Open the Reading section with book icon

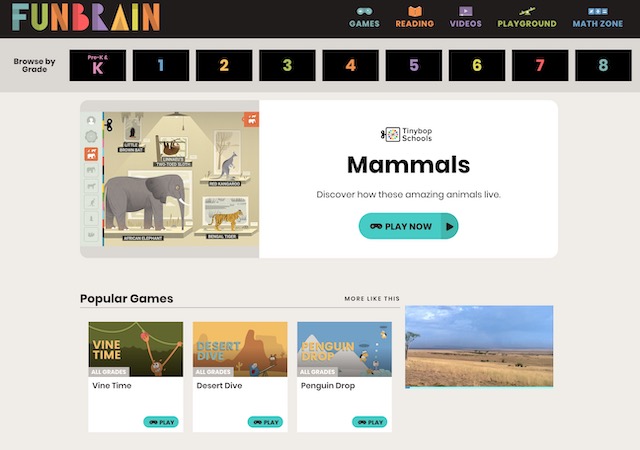(x=414, y=18)
